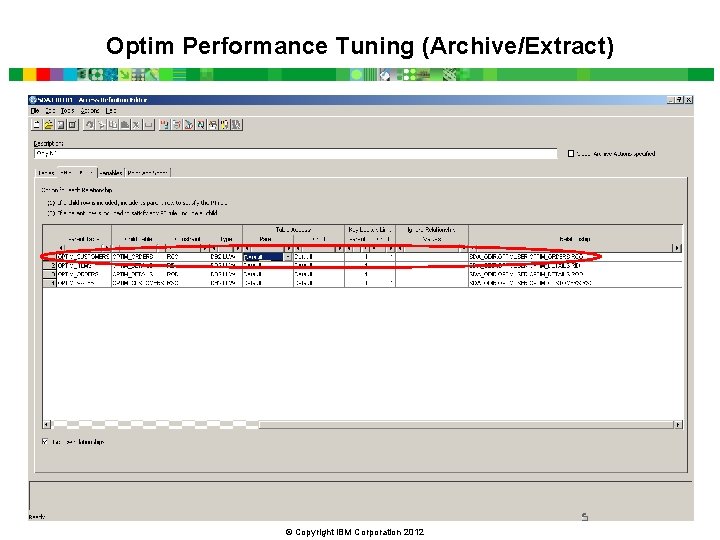Click the New document toolbar icon
The width and height of the screenshot is (720, 540).
37,124
